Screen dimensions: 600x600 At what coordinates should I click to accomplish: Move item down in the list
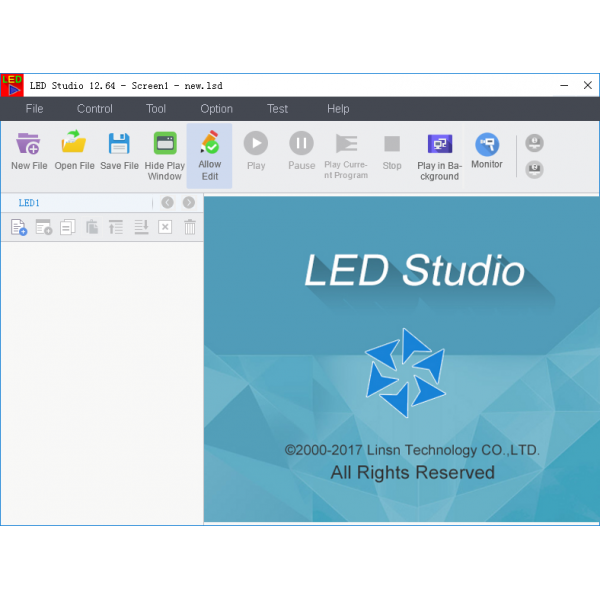(x=141, y=227)
